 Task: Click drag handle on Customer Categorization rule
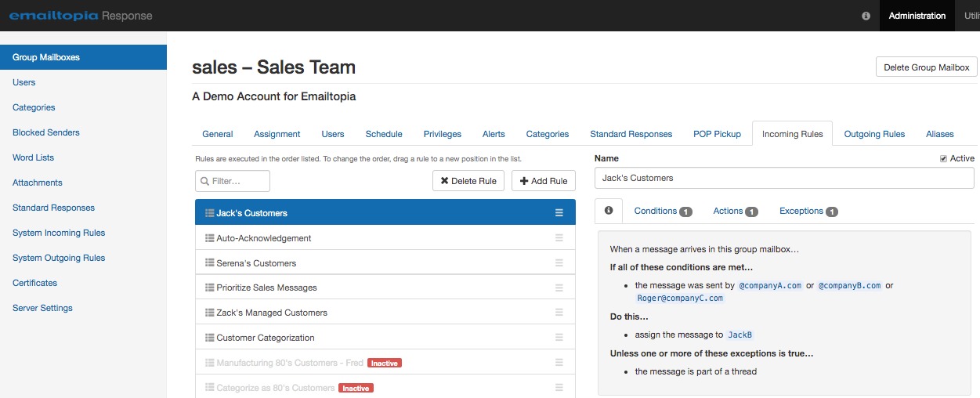[x=559, y=338]
